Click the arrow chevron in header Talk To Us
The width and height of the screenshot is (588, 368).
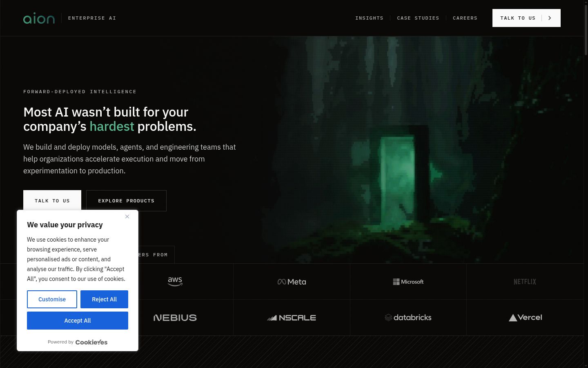click(550, 18)
